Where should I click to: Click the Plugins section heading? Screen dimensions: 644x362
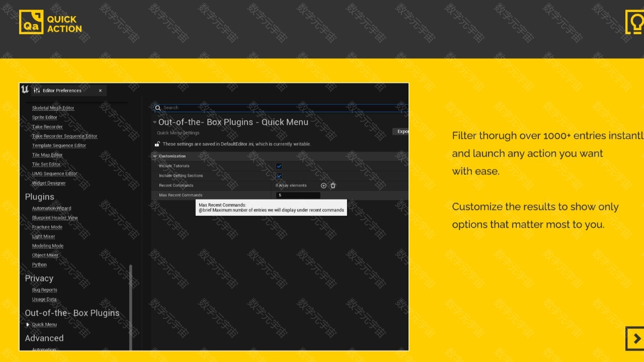40,197
